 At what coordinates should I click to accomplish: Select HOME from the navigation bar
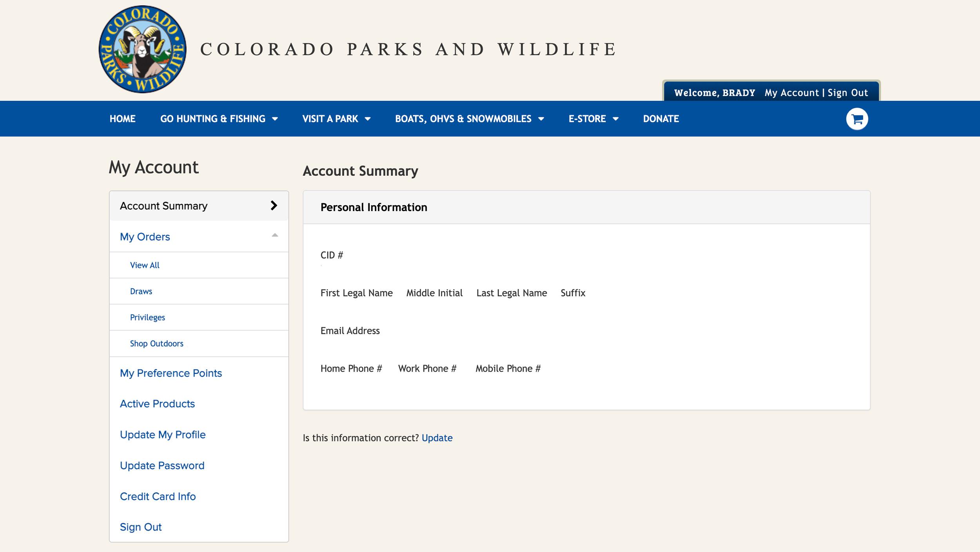click(123, 118)
